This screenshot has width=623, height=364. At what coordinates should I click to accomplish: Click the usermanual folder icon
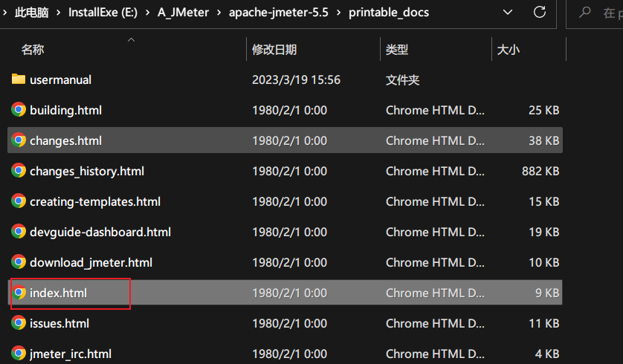click(x=19, y=79)
